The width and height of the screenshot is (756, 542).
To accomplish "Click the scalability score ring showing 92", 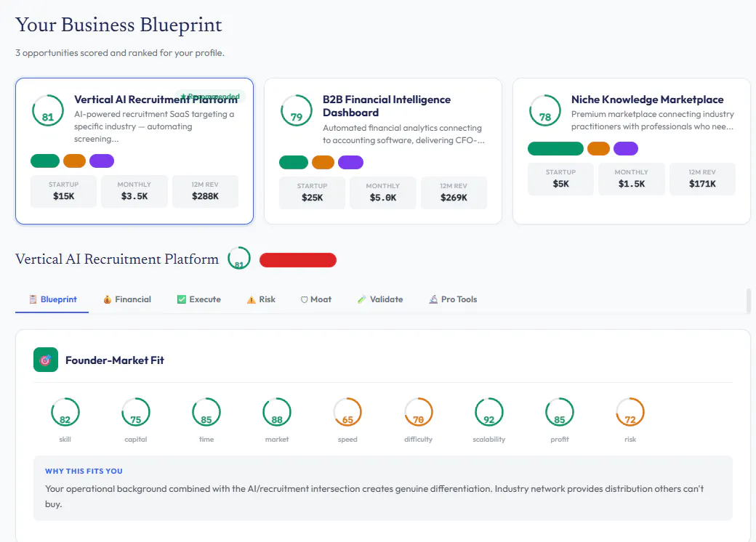I will tap(489, 413).
